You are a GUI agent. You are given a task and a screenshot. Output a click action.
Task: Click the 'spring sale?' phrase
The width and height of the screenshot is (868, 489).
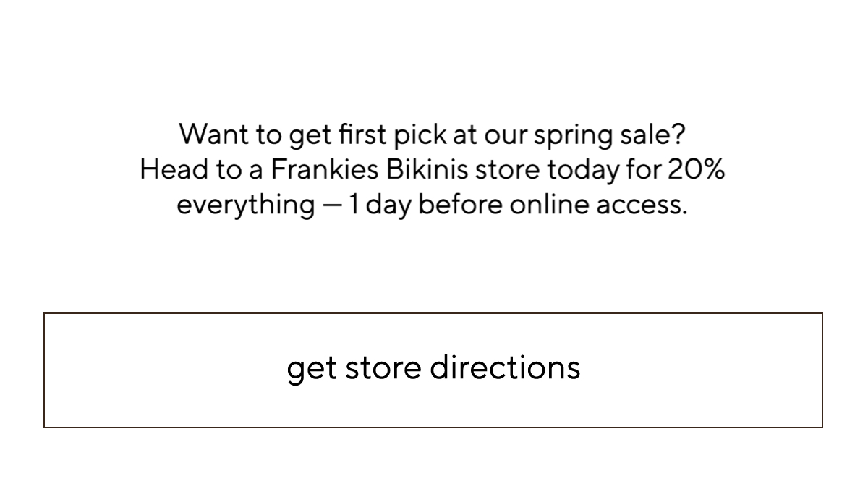pyautogui.click(x=610, y=135)
